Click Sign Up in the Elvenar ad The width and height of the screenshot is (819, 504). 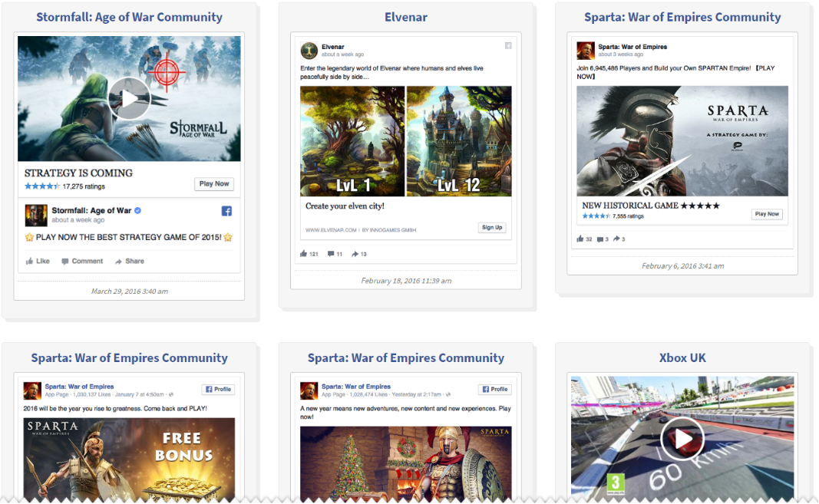coord(492,228)
